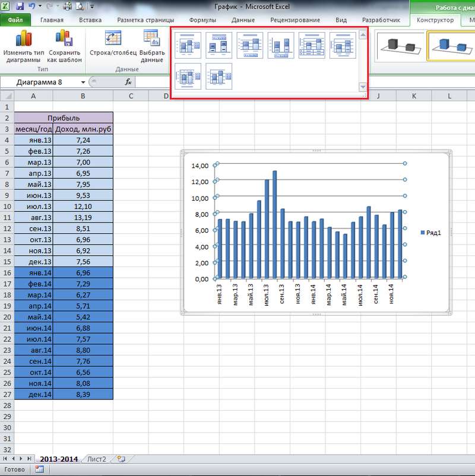The width and height of the screenshot is (475, 476).
Task: Click into the formula bar field
Action: click(305, 82)
